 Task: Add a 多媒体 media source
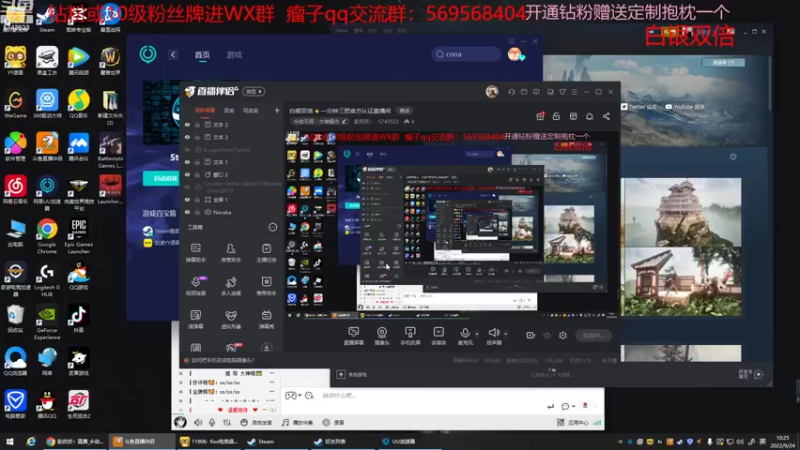438,336
